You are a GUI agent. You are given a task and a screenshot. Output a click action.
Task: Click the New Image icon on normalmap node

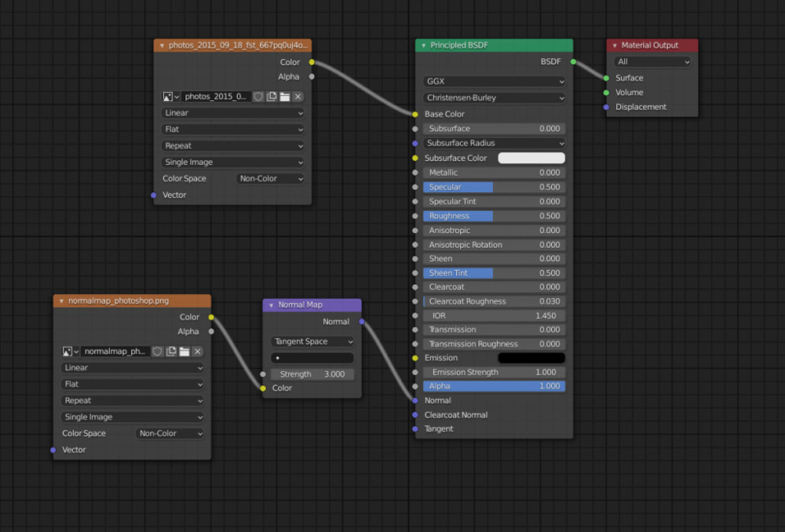[170, 351]
